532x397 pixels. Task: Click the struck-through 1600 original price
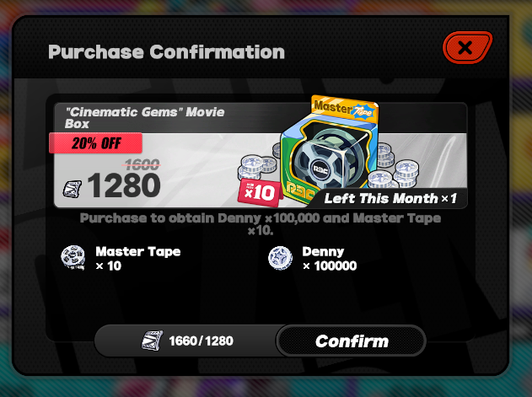(x=142, y=165)
